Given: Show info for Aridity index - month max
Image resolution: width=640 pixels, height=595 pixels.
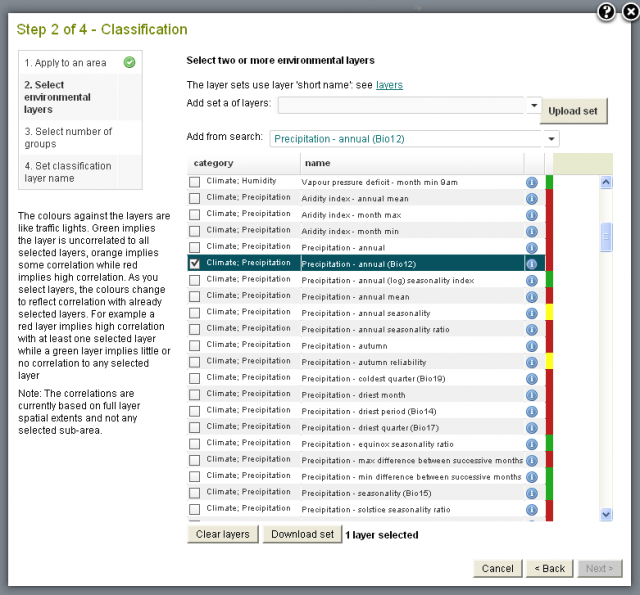Looking at the screenshot, I should click(x=531, y=215).
